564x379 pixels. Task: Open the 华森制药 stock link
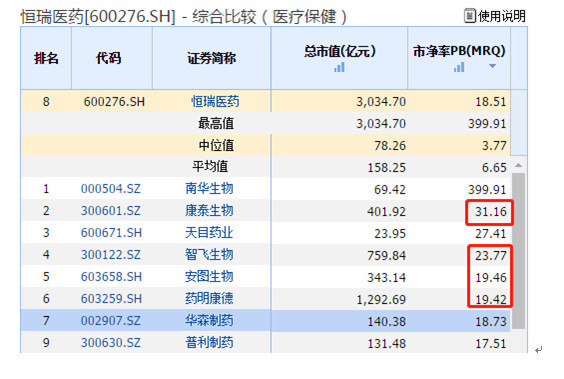[x=209, y=321]
